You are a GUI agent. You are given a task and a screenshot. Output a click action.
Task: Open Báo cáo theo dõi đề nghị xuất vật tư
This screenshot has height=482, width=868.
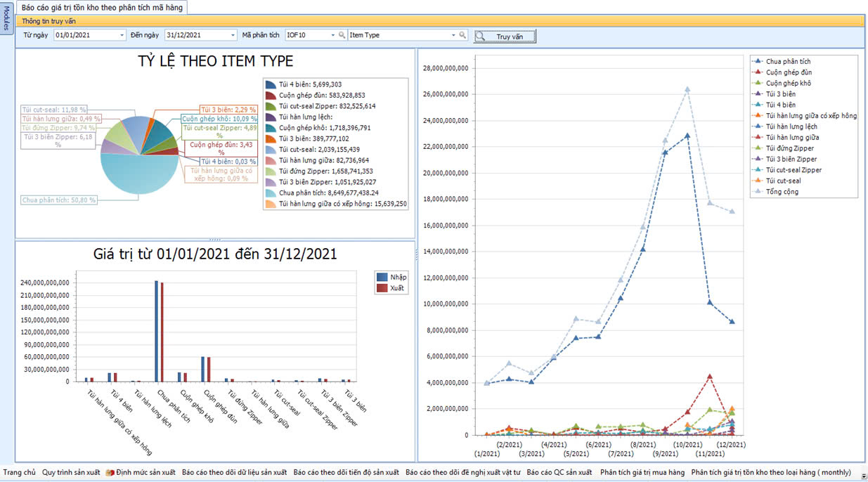[x=462, y=473]
